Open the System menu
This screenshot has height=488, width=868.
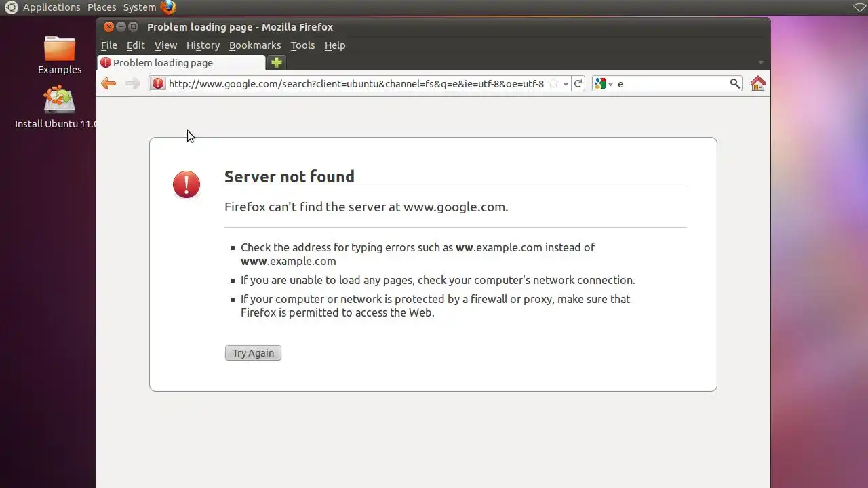click(140, 7)
